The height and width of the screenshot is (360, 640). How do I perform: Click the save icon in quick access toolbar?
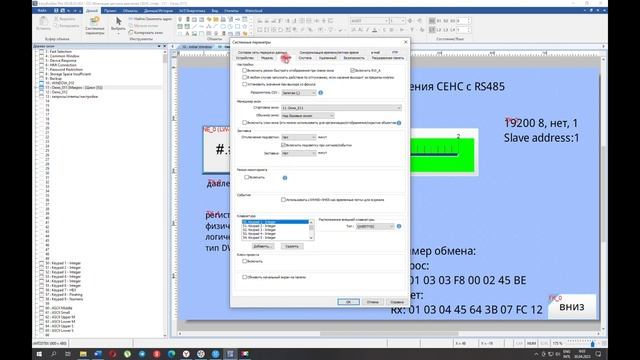click(x=56, y=11)
